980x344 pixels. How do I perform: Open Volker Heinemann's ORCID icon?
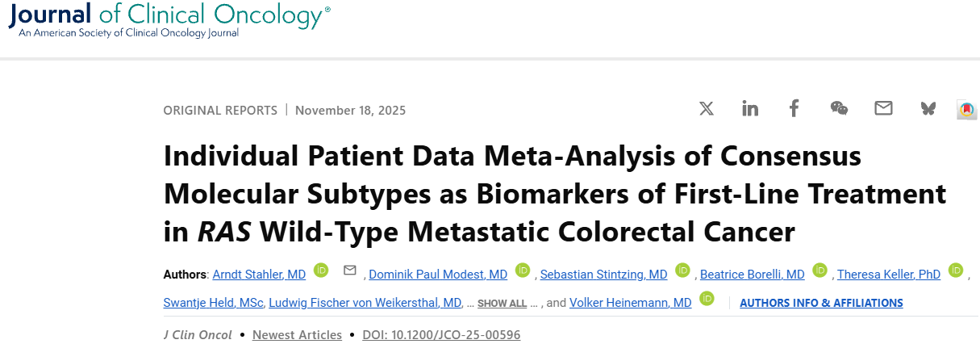[707, 299]
